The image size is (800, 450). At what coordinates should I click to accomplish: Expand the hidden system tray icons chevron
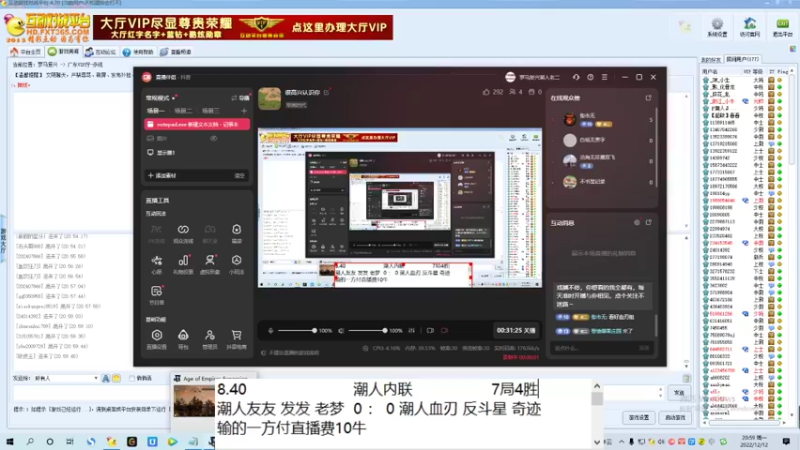point(621,441)
